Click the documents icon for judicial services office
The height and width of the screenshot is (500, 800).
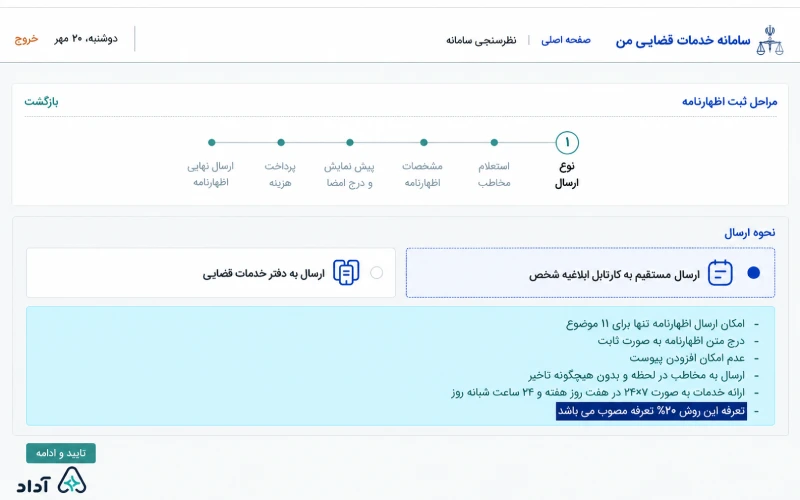click(346, 272)
